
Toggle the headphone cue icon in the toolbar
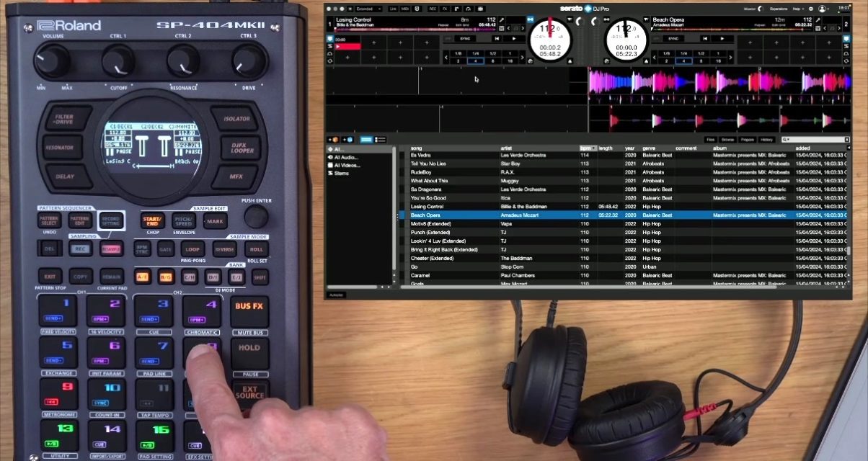469,9
